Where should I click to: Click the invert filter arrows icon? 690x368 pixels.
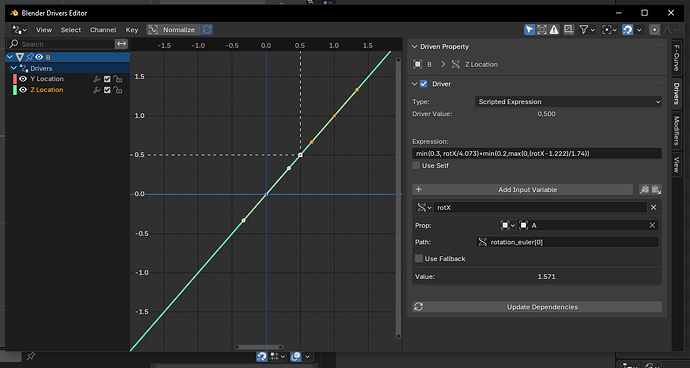121,44
